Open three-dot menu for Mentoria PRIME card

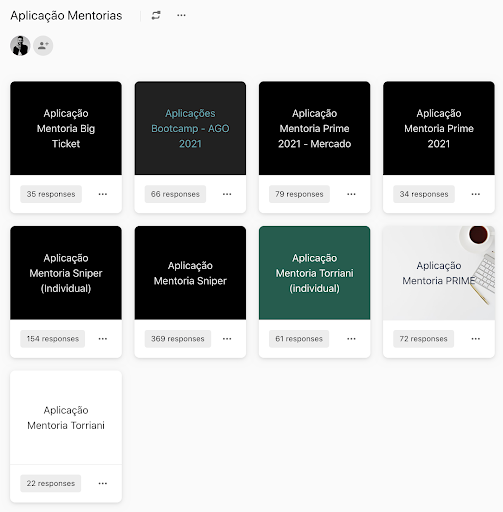coord(476,339)
